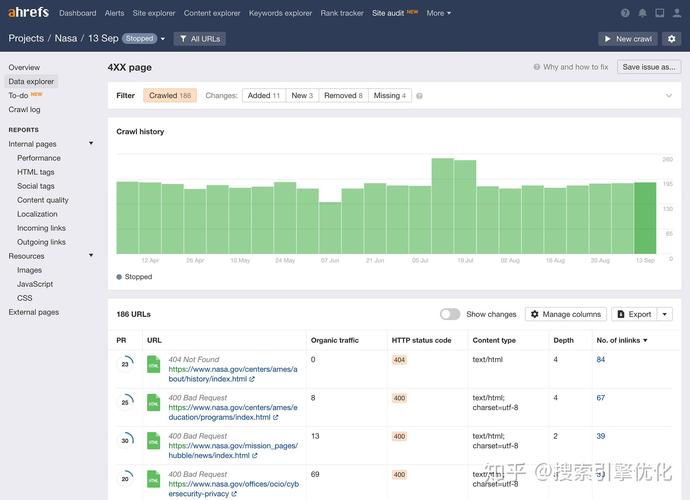Toggle the Show changes switch

(450, 314)
